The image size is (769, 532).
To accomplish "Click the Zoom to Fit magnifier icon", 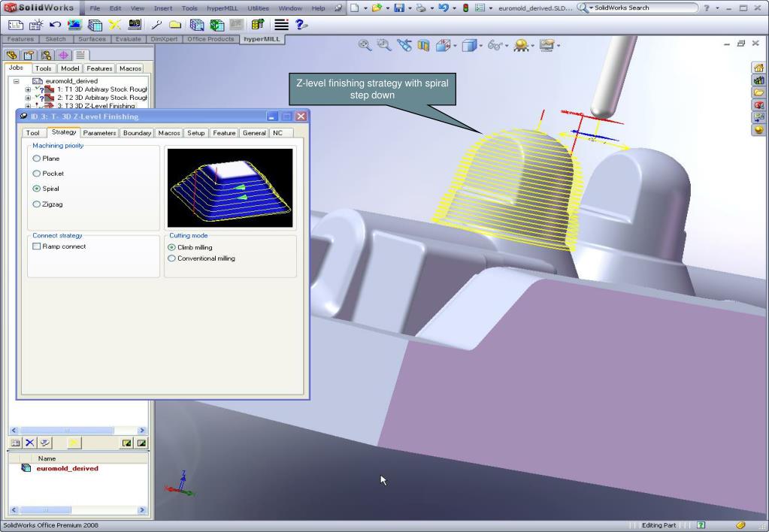I will click(x=365, y=45).
